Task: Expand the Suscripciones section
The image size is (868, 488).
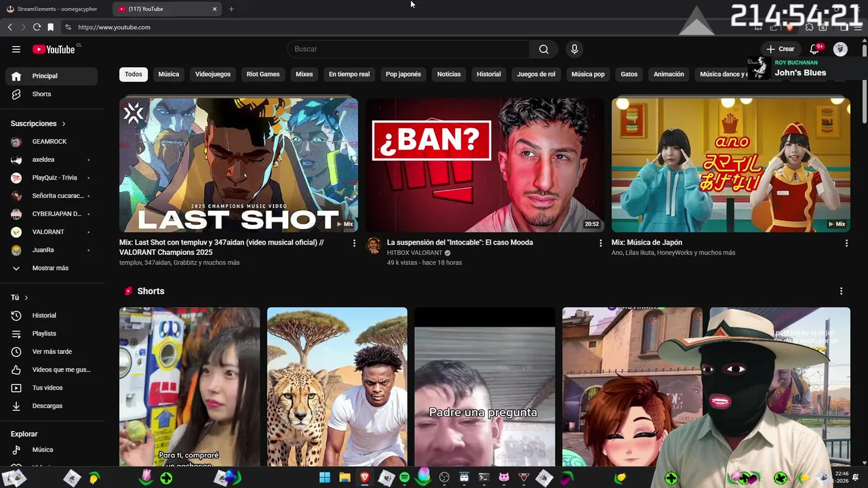Action: pos(39,123)
